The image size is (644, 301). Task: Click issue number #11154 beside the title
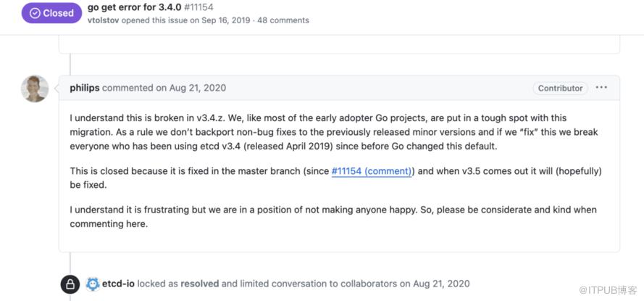click(198, 7)
